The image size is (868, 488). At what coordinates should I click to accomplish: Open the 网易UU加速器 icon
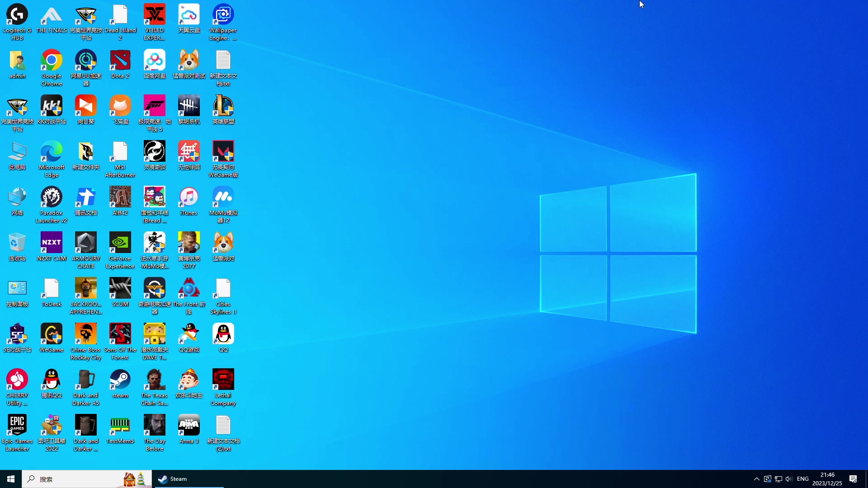click(x=86, y=67)
